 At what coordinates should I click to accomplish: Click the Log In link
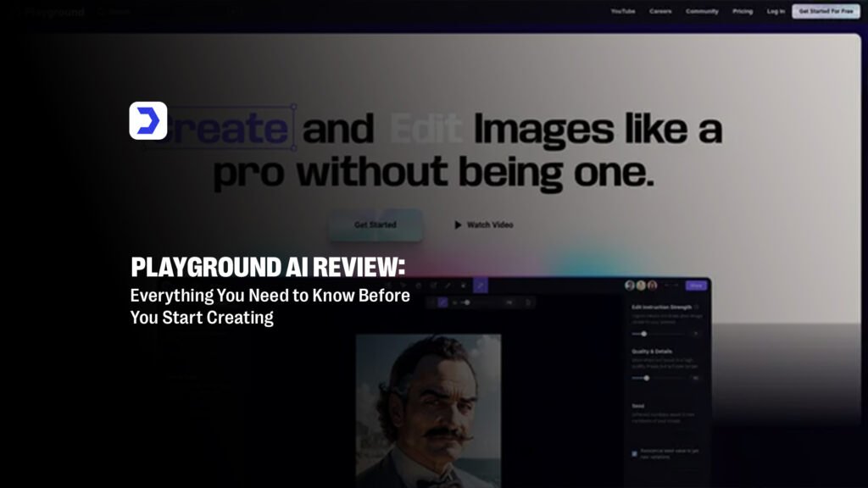[x=776, y=12]
